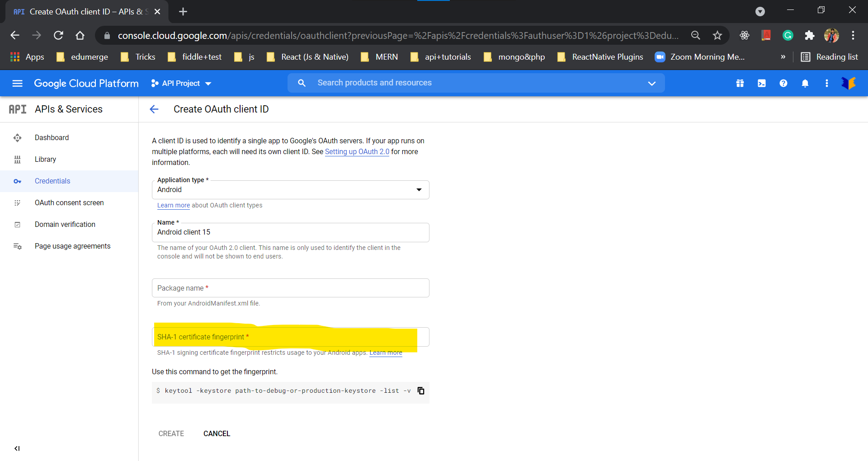Collapse the left navigation panel
868x461 pixels.
click(17, 448)
